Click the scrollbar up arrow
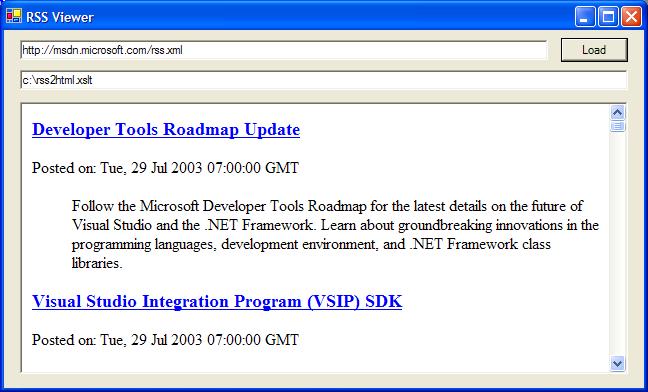The height and width of the screenshot is (392, 648). [x=618, y=112]
